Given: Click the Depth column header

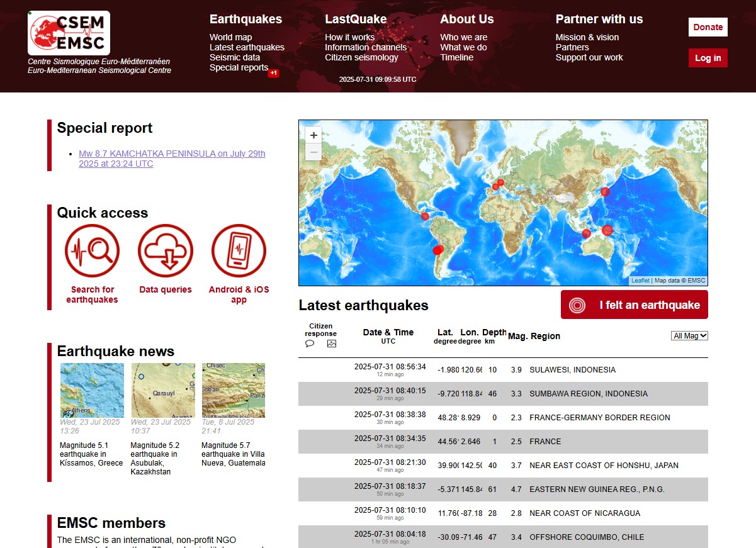Looking at the screenshot, I should point(494,336).
